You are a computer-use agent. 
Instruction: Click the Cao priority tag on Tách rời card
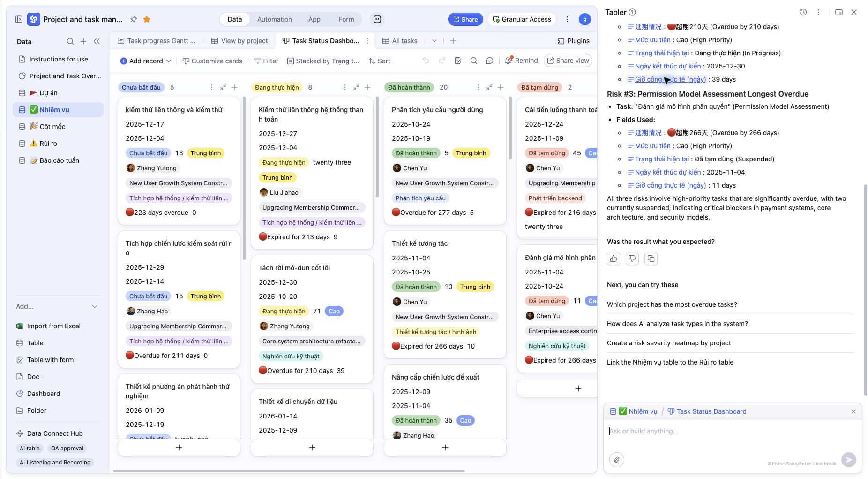(334, 311)
